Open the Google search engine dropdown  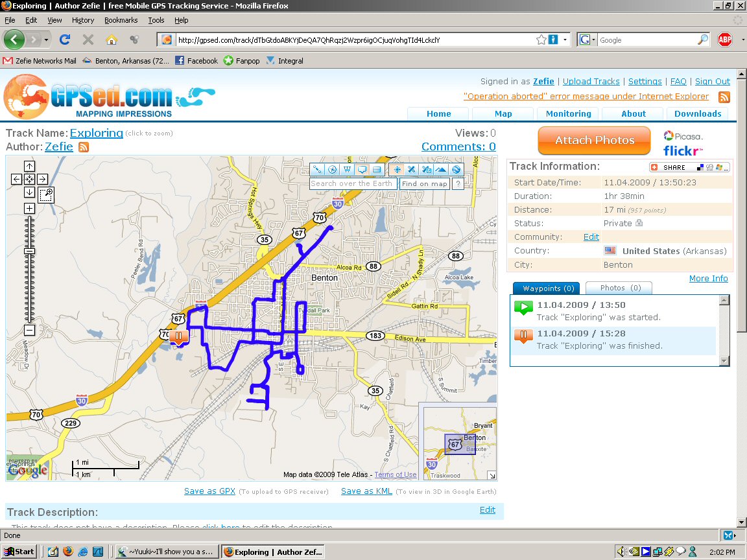[x=586, y=40]
